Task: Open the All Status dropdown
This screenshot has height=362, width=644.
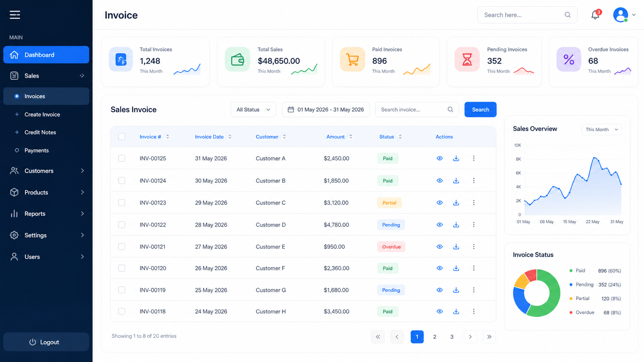Action: (x=253, y=110)
